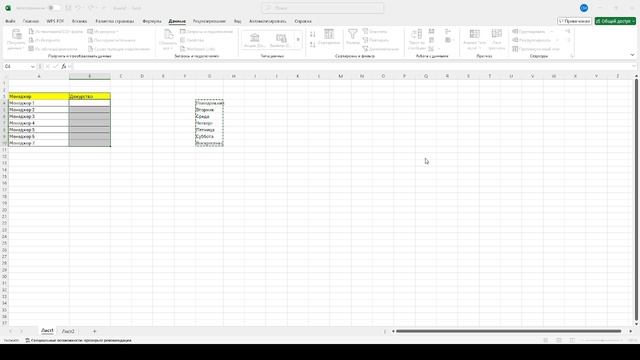
Task: Click the search box in title bar
Action: coord(322,8)
